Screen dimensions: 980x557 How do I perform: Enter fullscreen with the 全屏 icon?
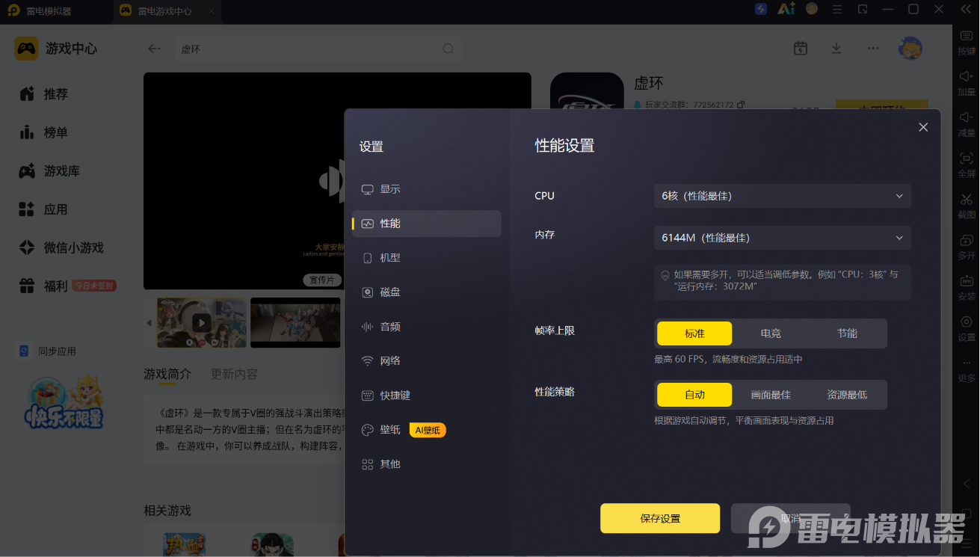click(x=967, y=159)
